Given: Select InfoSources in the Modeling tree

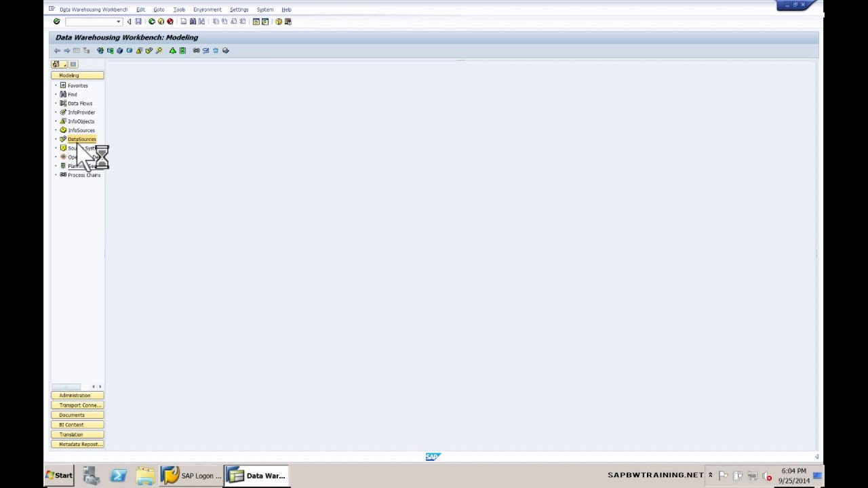Looking at the screenshot, I should pos(81,130).
